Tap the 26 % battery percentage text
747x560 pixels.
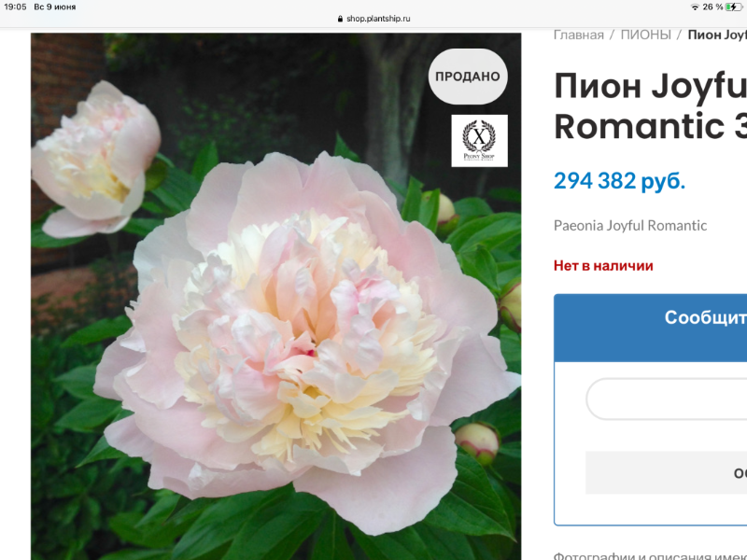pyautogui.click(x=712, y=7)
